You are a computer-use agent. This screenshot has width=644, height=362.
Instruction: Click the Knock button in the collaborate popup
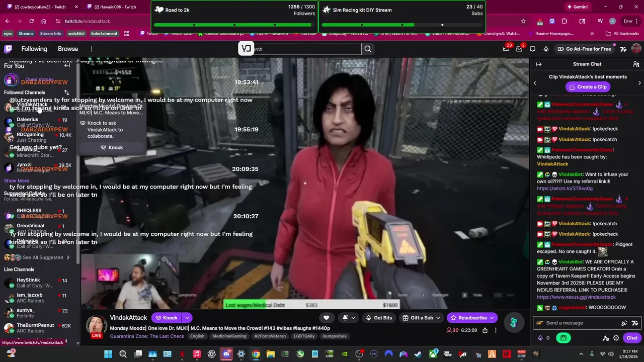tap(111, 147)
